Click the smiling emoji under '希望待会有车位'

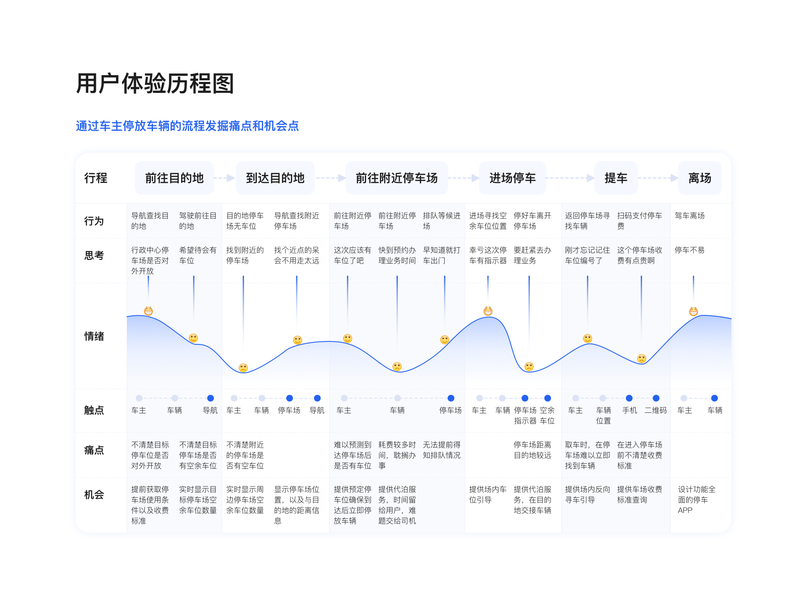point(194,338)
